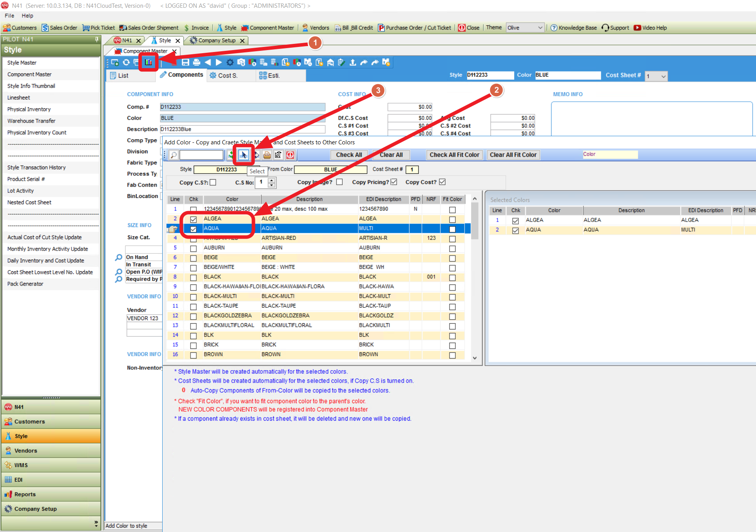756x532 pixels.
Task: Check the BEIGE color row checkbox
Action: point(193,258)
